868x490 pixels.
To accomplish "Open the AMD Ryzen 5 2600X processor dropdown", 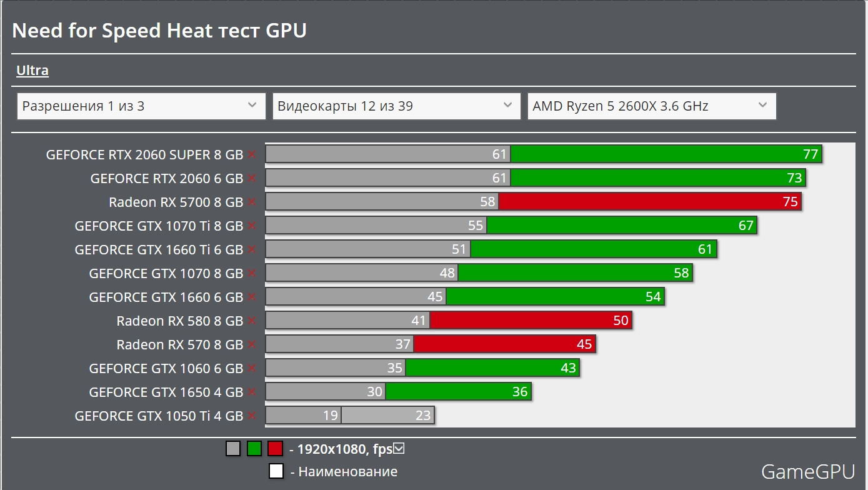I will pyautogui.click(x=651, y=106).
